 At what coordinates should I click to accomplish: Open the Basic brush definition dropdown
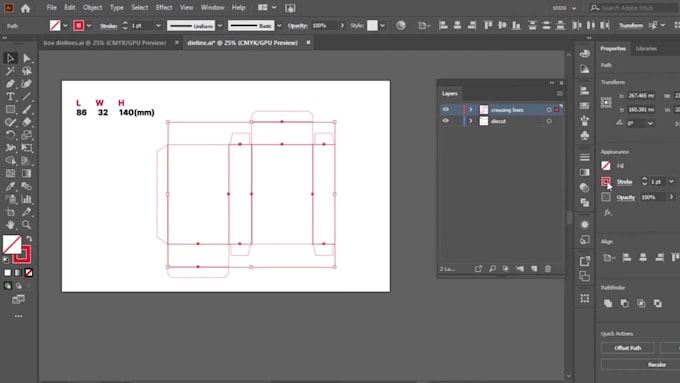click(x=279, y=26)
